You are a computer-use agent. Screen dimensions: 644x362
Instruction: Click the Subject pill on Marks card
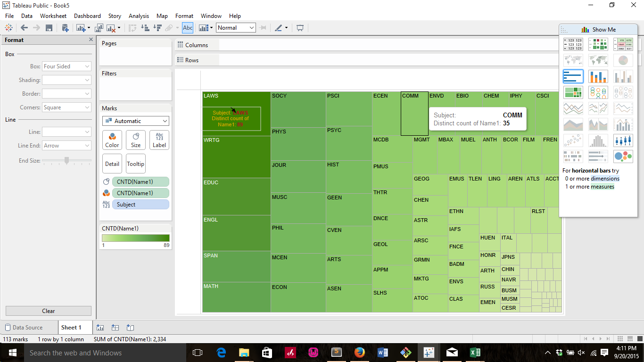[140, 205]
